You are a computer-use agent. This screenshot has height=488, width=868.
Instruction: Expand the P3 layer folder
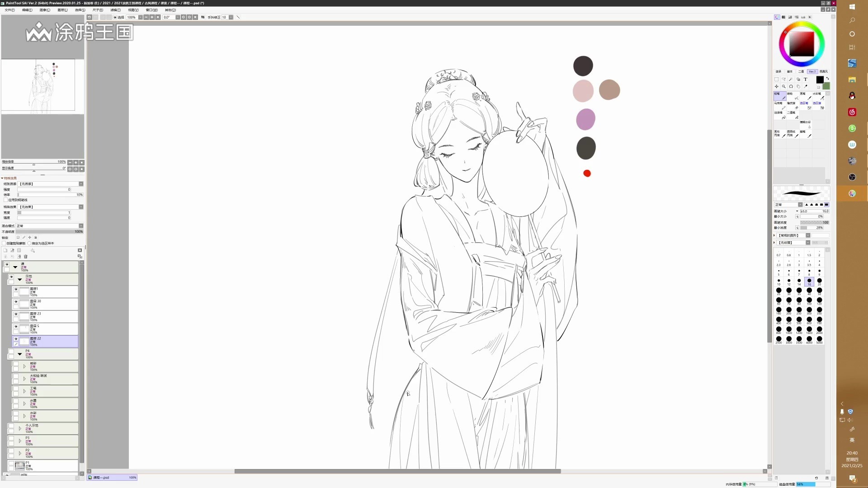[20, 441]
